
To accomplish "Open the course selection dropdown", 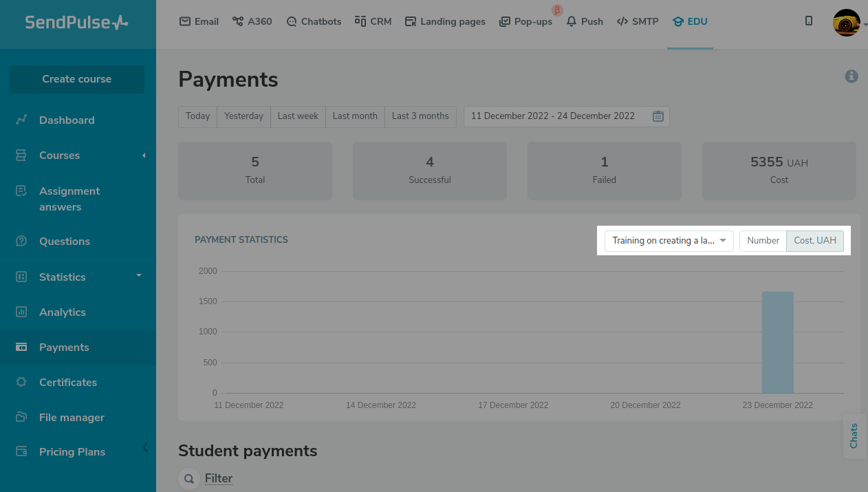I will 669,241.
